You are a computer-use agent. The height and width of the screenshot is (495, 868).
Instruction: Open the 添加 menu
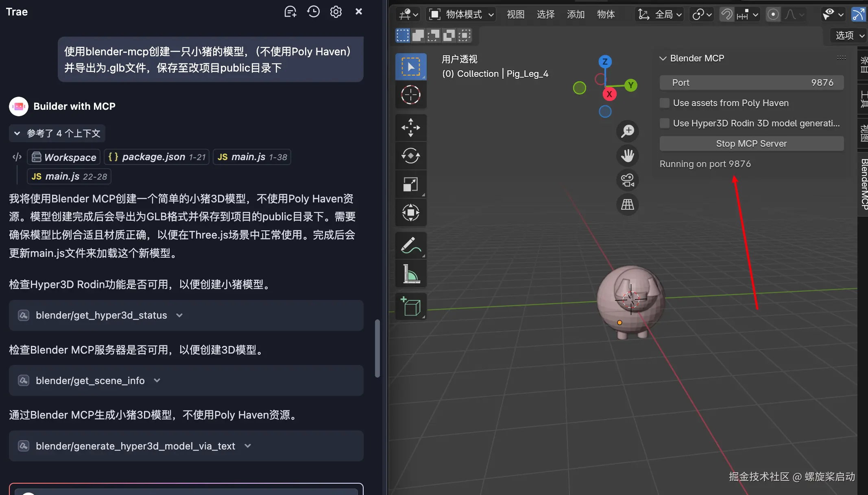pos(576,15)
